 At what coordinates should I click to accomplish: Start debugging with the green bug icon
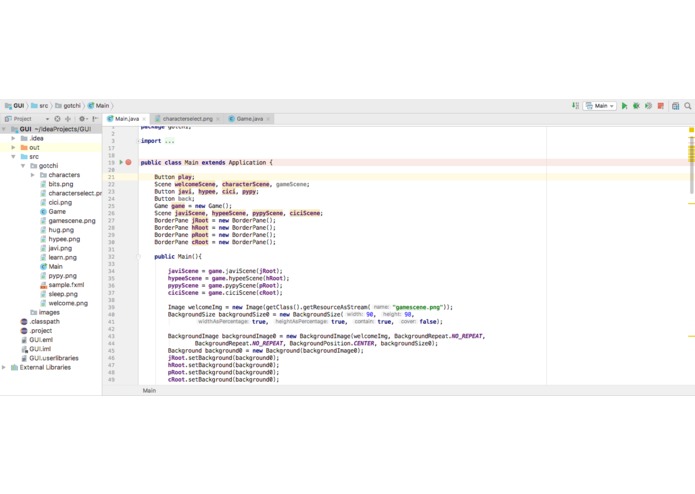tap(636, 106)
